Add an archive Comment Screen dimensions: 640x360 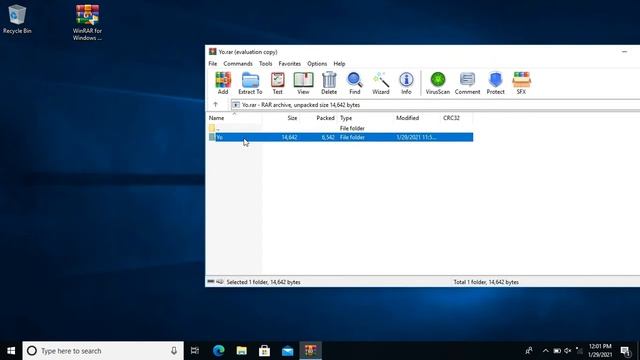pyautogui.click(x=467, y=83)
